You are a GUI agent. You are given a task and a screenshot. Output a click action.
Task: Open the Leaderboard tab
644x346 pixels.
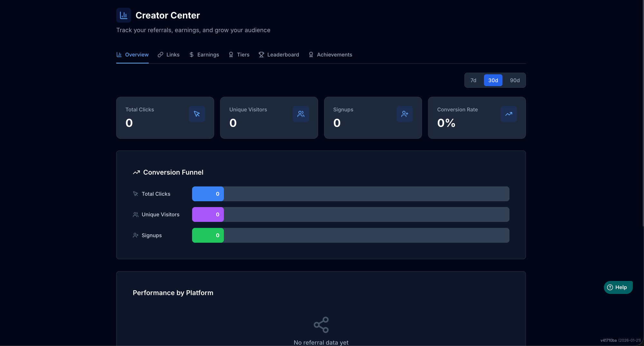[x=279, y=55]
